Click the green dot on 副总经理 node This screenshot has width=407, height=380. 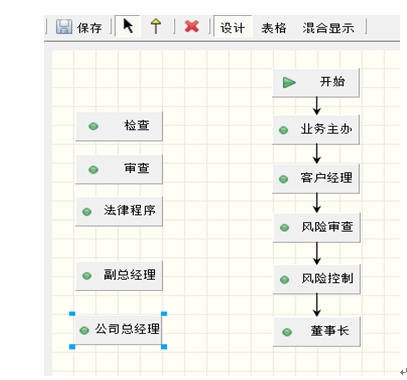(87, 276)
